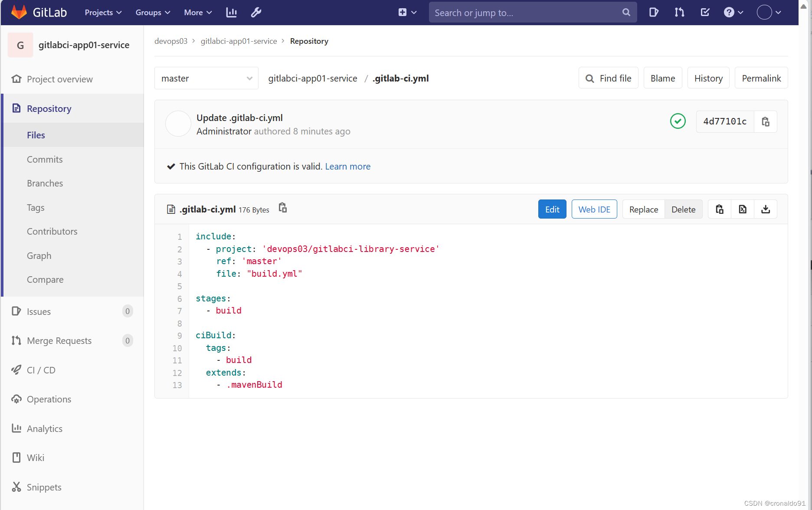Image resolution: width=812 pixels, height=510 pixels.
Task: Open commit 'Update .gitlab-ci.yml' link
Action: point(239,118)
